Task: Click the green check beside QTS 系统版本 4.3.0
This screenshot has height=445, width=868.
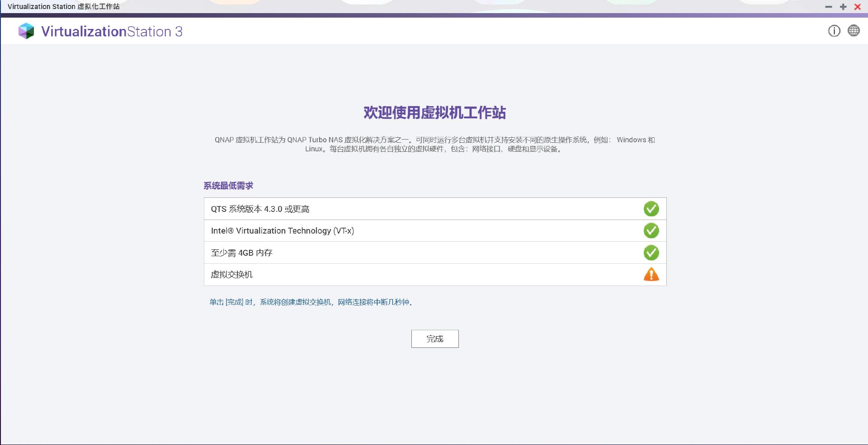Action: click(x=651, y=209)
